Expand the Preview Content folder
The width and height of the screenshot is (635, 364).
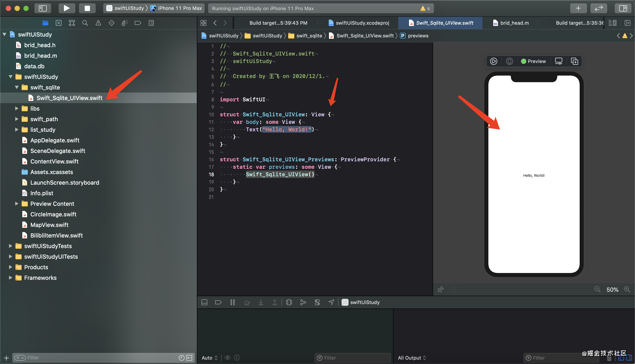(x=17, y=204)
